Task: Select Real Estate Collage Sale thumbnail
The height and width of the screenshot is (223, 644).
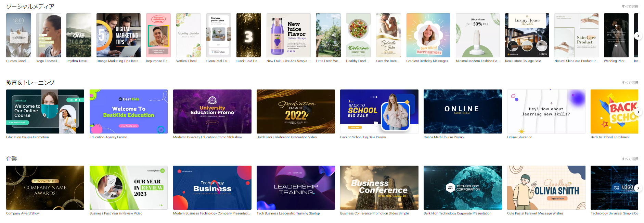Action: click(527, 36)
